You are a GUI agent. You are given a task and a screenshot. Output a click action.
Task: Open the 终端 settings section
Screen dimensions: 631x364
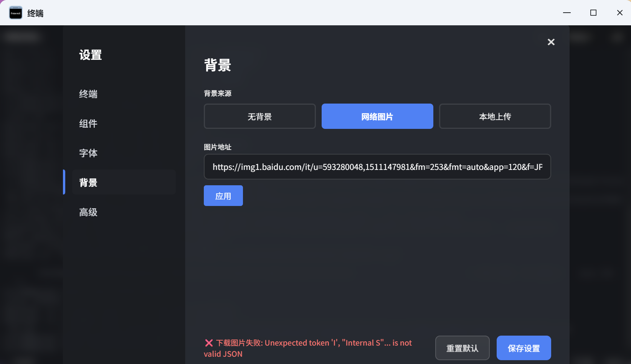point(88,94)
